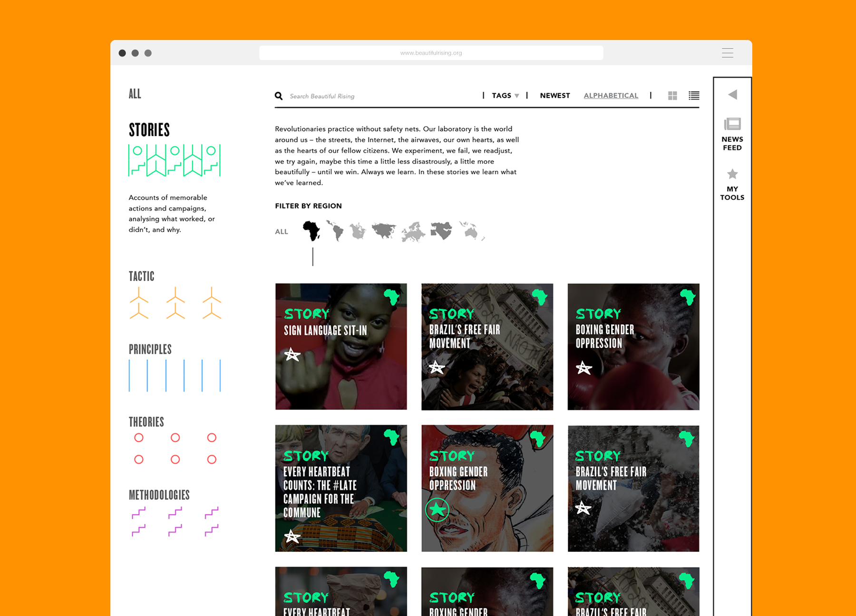Star first-row Brazil's Free Fair Movement
Screen dimensions: 856x616
coord(437,367)
